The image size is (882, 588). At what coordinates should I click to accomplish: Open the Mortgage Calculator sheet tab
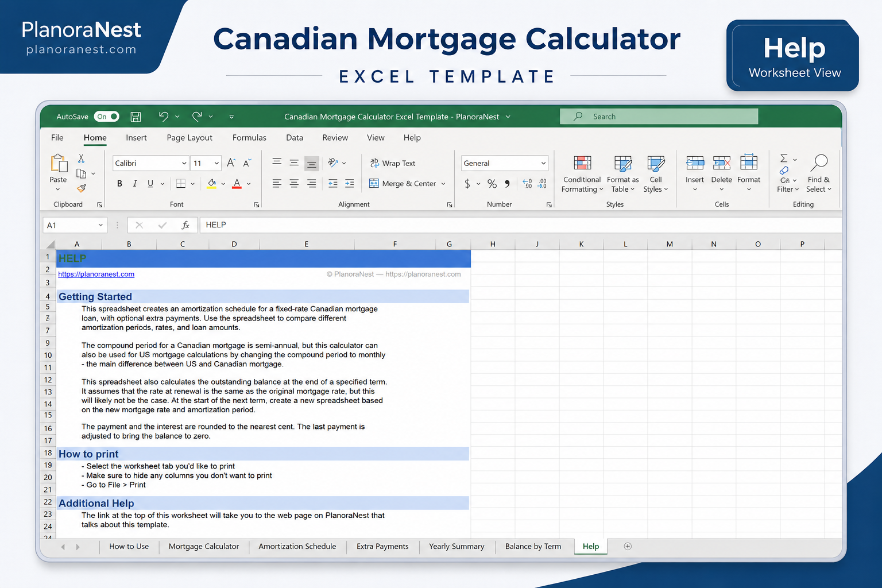(x=204, y=546)
